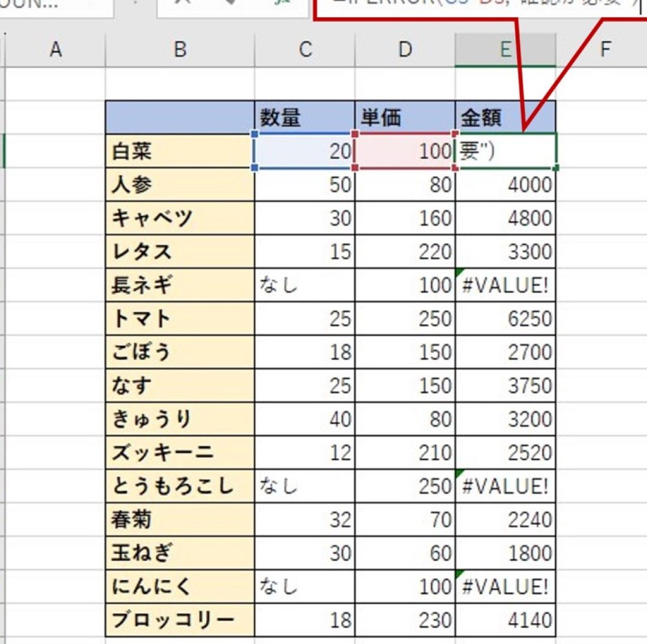647x644 pixels.
Task: Select the 長ネギ item cell
Action: click(180, 285)
